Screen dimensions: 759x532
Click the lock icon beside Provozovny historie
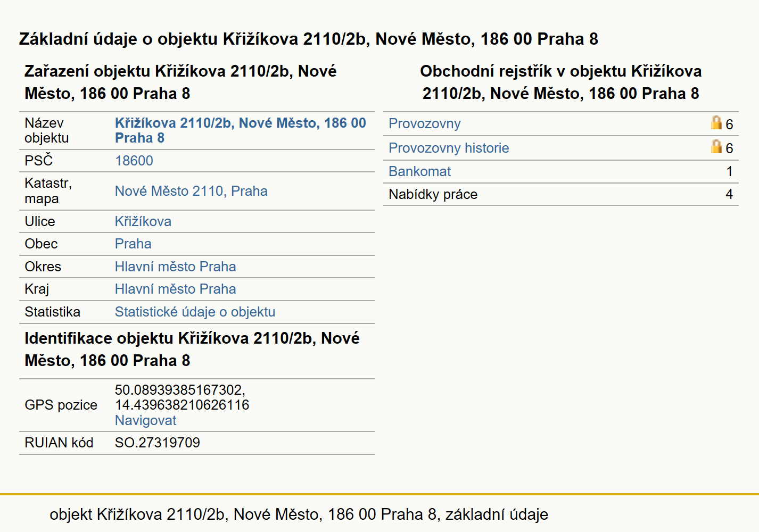click(x=716, y=147)
